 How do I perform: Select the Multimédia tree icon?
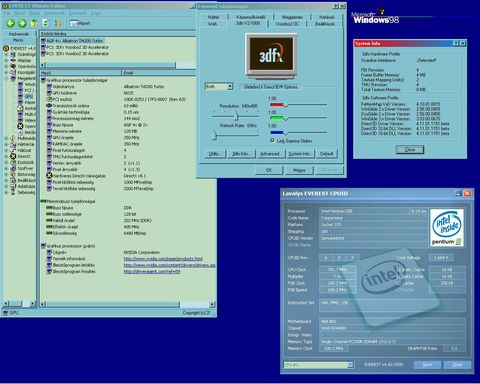click(13, 138)
